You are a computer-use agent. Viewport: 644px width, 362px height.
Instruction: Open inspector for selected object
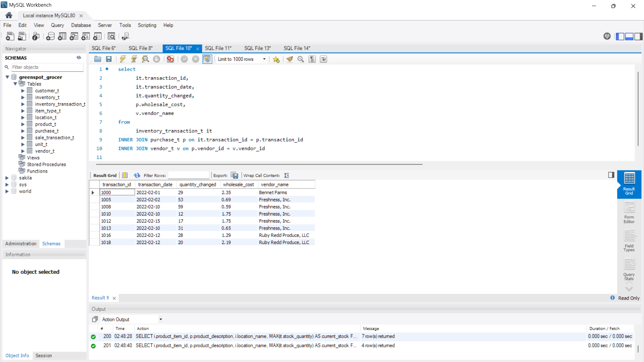point(36,36)
